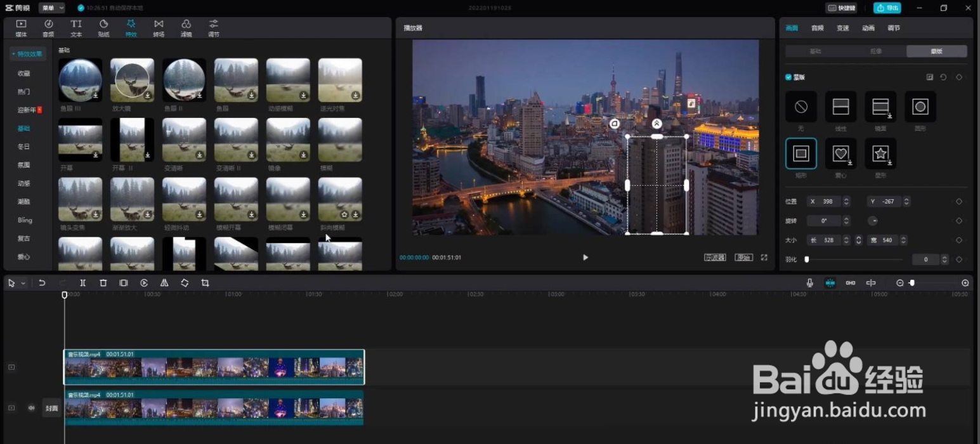Collapse the 特效效果 category list
980x444 pixels.
click(x=28, y=54)
